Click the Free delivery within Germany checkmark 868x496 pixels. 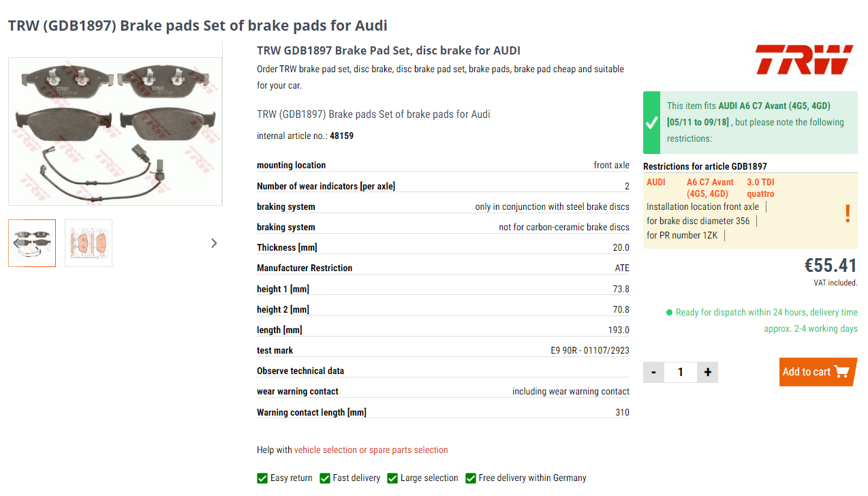click(x=471, y=478)
